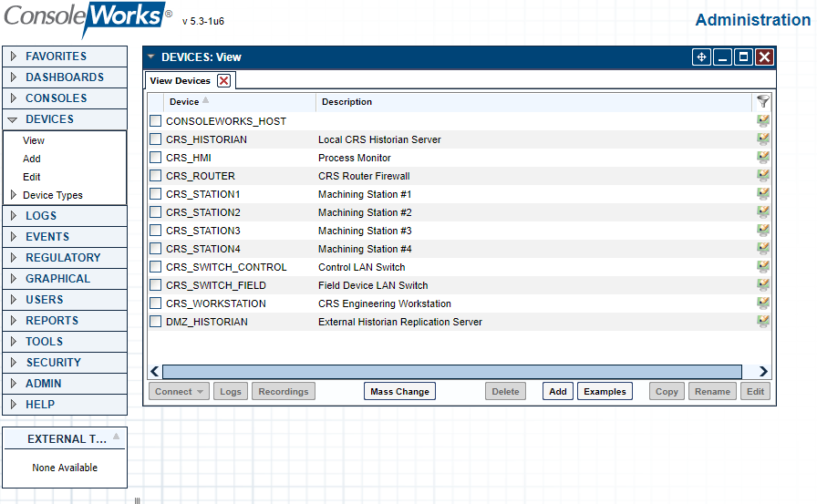Open Edit under Devices menu
This screenshot has height=504, width=817.
point(31,177)
